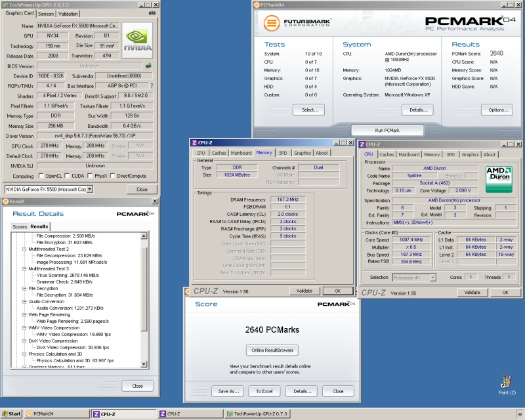525x420 pixels.
Task: Click Save As... in Score window
Action: pos(227,391)
